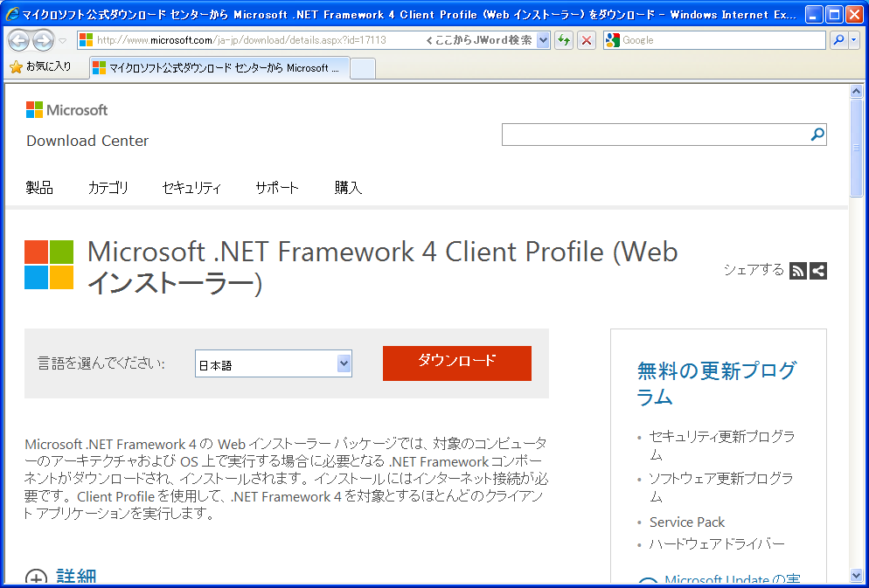
Task: Open the 製品 menu
Action: pyautogui.click(x=39, y=188)
